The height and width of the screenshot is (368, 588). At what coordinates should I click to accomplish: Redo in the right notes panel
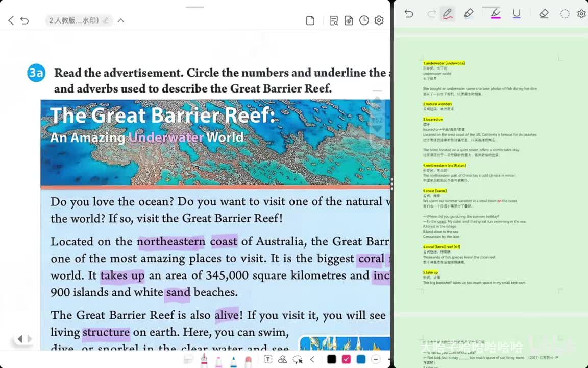point(432,14)
